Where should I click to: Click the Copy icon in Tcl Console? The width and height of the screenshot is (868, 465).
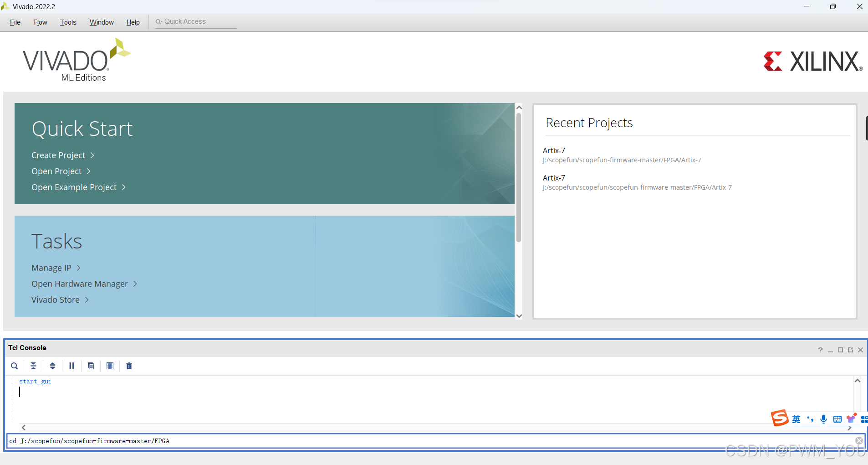tap(91, 366)
